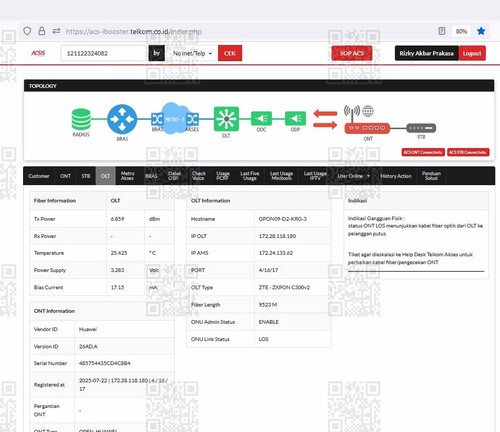Click Bias Current value 17.15
The height and width of the screenshot is (432, 500).
pos(117,287)
